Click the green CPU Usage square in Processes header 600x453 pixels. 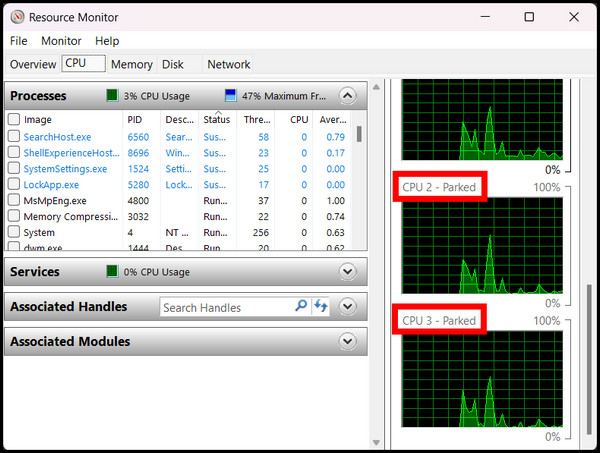coord(112,95)
